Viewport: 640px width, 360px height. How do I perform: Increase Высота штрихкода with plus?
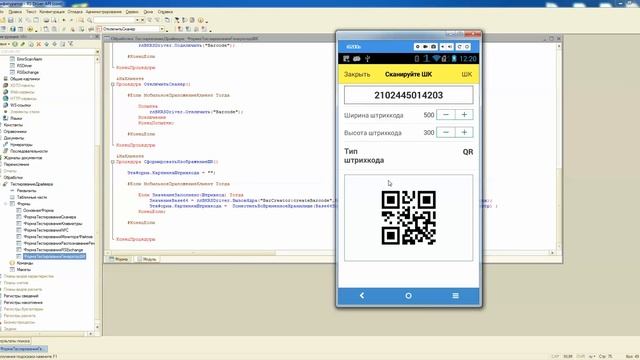(x=464, y=132)
